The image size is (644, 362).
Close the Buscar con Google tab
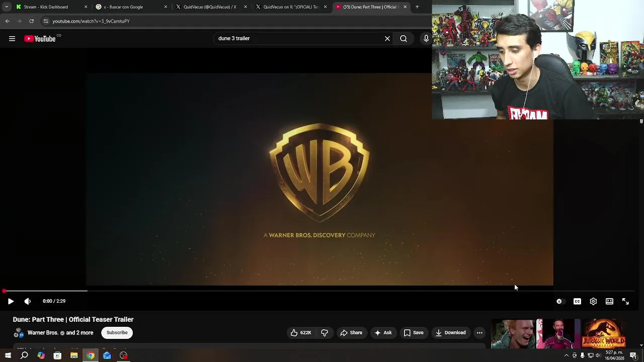coord(166,7)
